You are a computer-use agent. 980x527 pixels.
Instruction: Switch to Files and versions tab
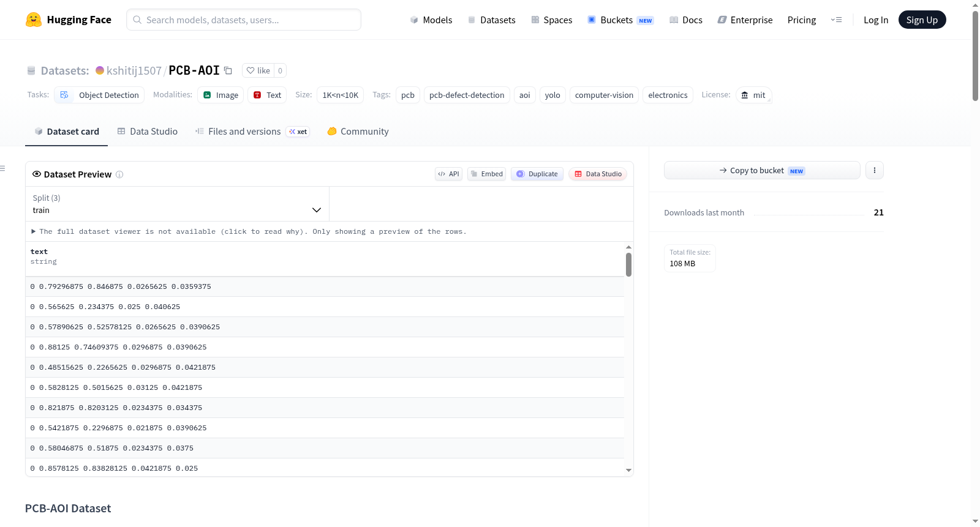click(252, 132)
